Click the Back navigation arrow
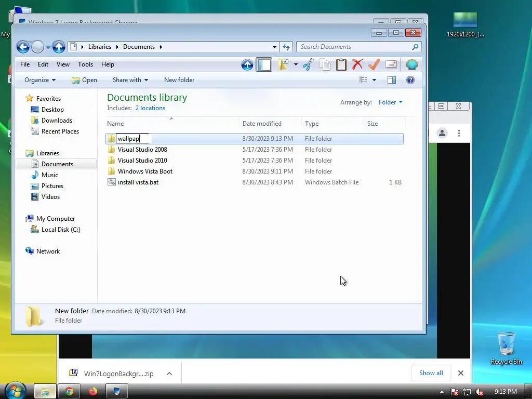532x399 pixels. [x=23, y=47]
